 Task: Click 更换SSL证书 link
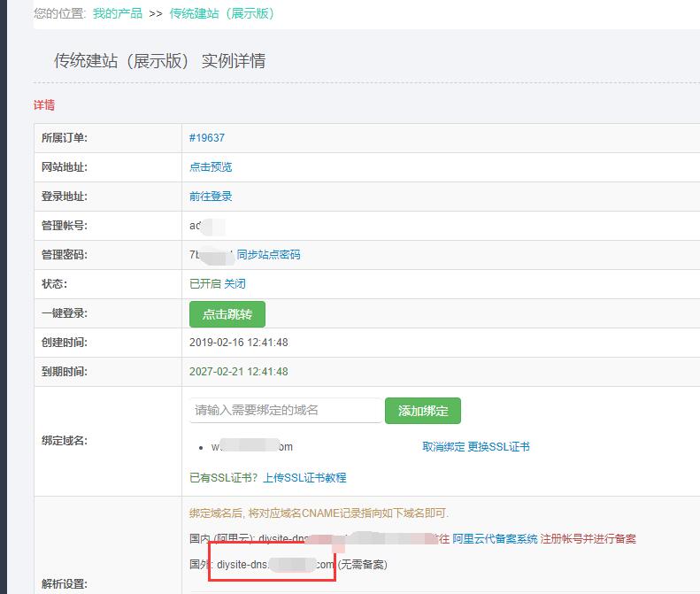tap(498, 447)
